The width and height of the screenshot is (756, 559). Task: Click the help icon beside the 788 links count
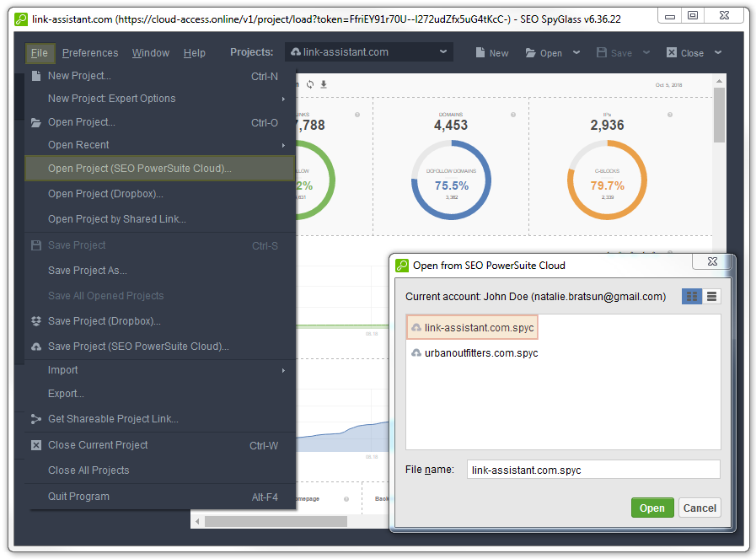tap(357, 115)
